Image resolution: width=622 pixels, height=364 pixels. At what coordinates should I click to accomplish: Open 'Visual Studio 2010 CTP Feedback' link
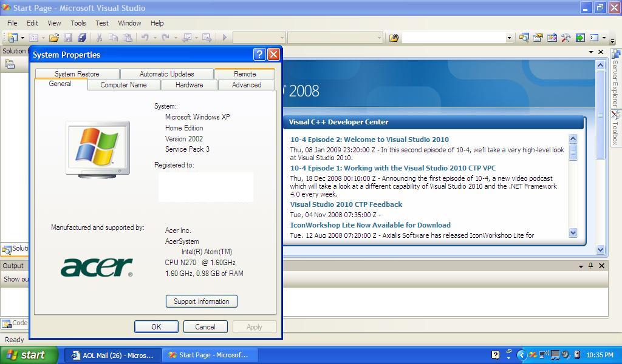pyautogui.click(x=346, y=204)
